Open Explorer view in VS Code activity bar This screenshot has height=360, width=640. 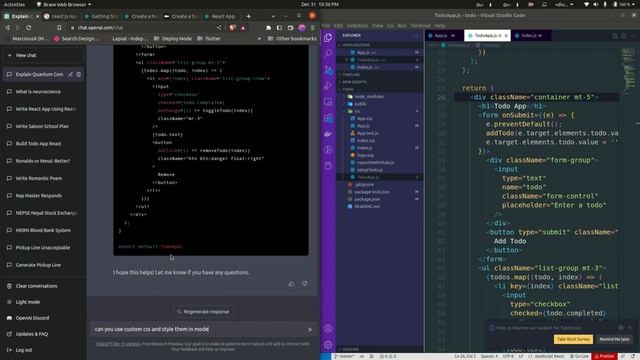point(328,38)
